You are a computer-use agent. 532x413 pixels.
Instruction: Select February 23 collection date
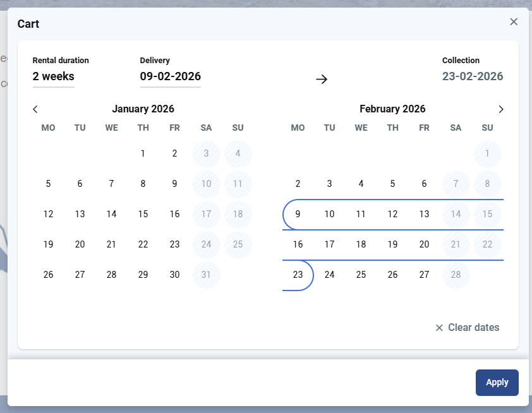tap(298, 275)
